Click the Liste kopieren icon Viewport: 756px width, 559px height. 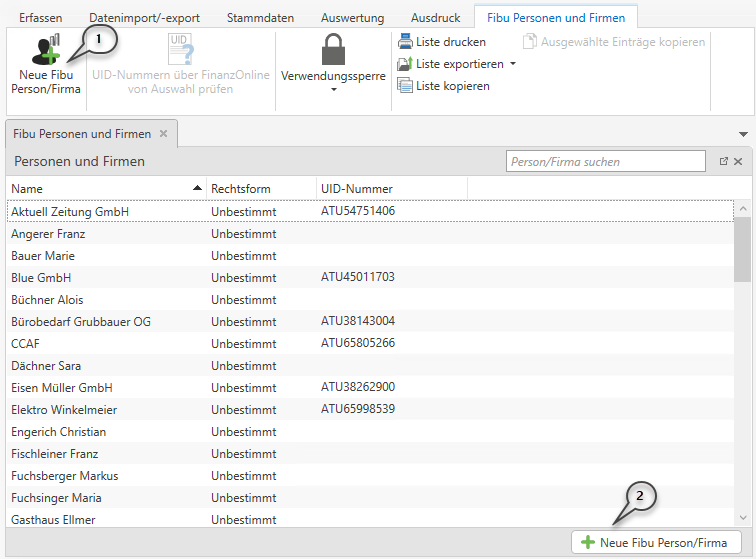pyautogui.click(x=405, y=86)
